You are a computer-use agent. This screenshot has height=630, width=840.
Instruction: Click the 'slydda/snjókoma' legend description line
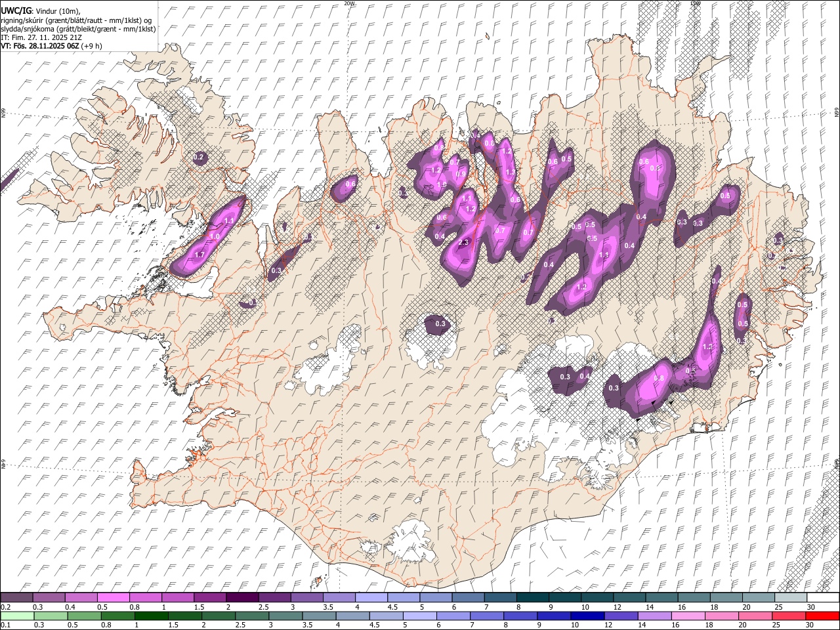tap(78, 29)
